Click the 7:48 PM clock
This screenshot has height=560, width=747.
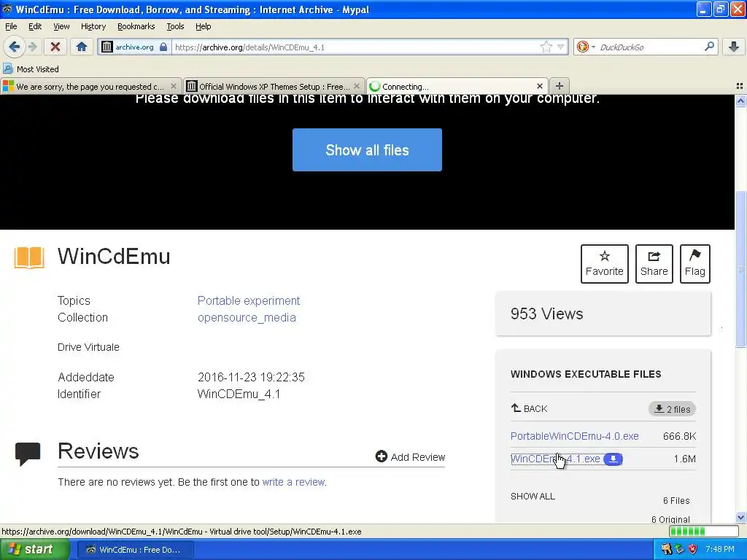pyautogui.click(x=720, y=549)
